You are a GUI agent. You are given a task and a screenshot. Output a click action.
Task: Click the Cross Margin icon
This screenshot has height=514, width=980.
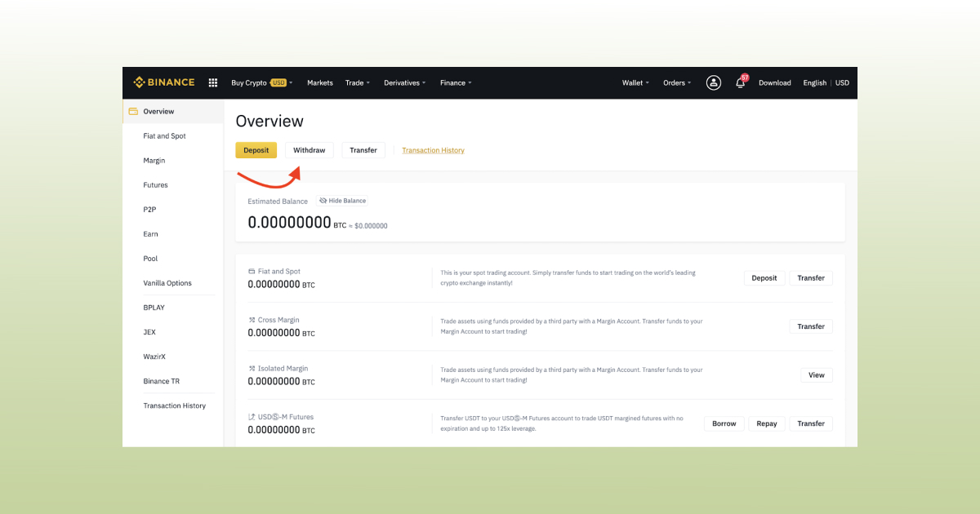252,320
